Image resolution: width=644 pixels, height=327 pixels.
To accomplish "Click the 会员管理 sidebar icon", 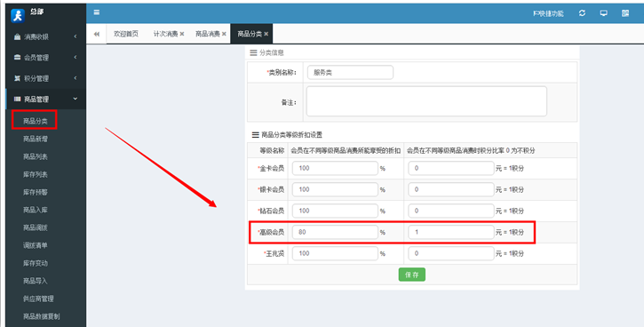I will [17, 58].
